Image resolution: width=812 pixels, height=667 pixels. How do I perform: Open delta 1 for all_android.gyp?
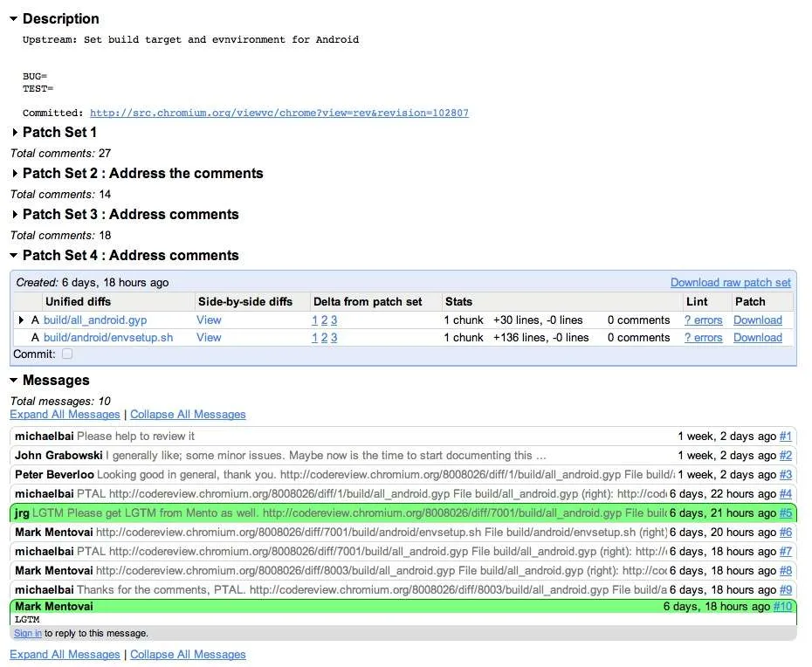(x=314, y=320)
